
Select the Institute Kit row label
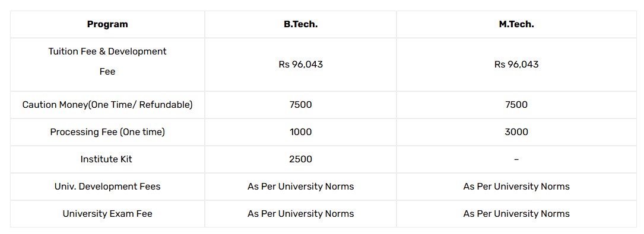pyautogui.click(x=106, y=159)
